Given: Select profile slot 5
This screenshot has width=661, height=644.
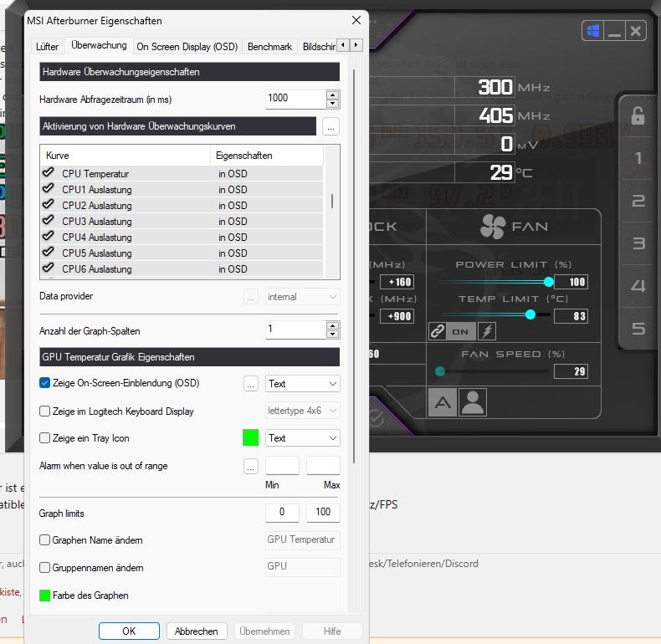Looking at the screenshot, I should [638, 329].
